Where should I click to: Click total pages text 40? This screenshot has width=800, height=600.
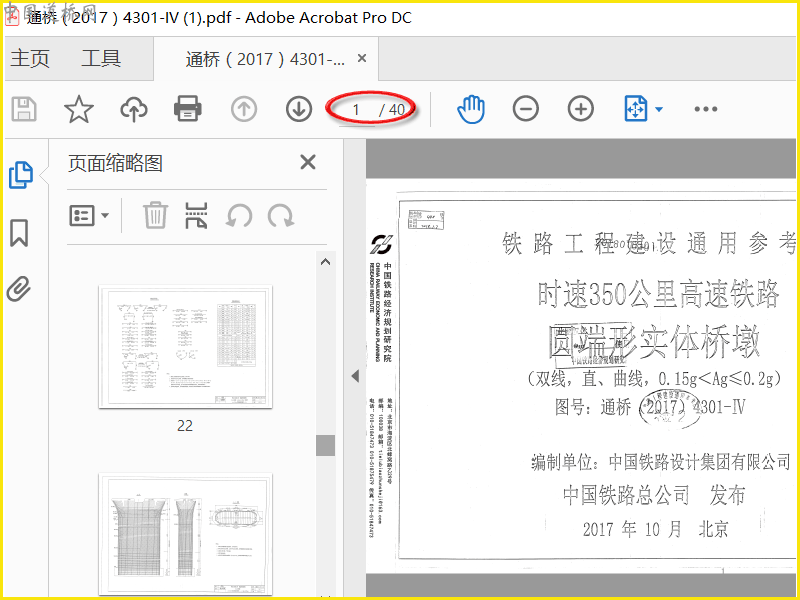coord(397,110)
